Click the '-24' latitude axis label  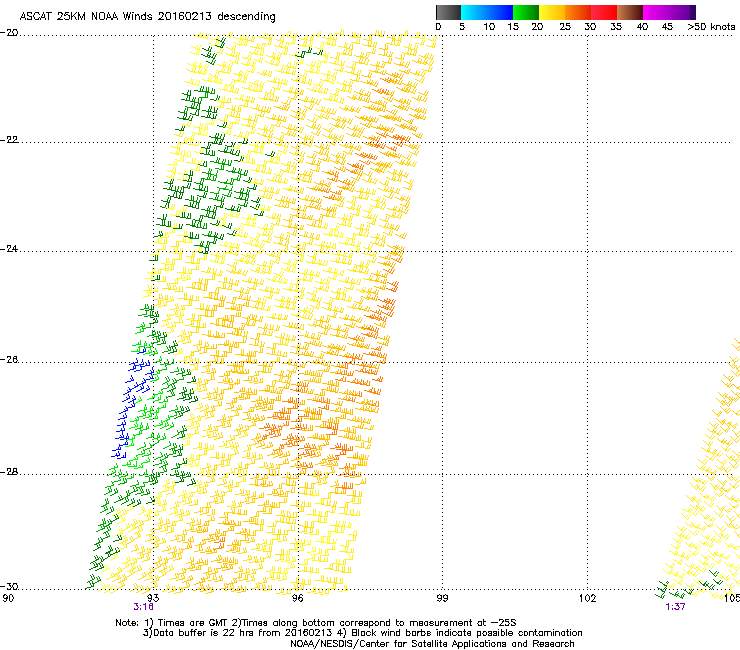click(9, 249)
